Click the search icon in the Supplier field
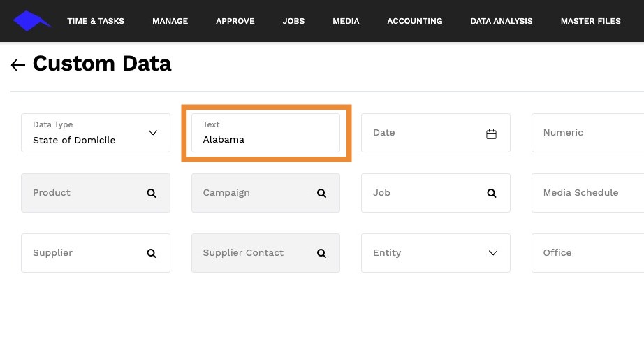Screen dimensions: 644x360 click(152, 253)
